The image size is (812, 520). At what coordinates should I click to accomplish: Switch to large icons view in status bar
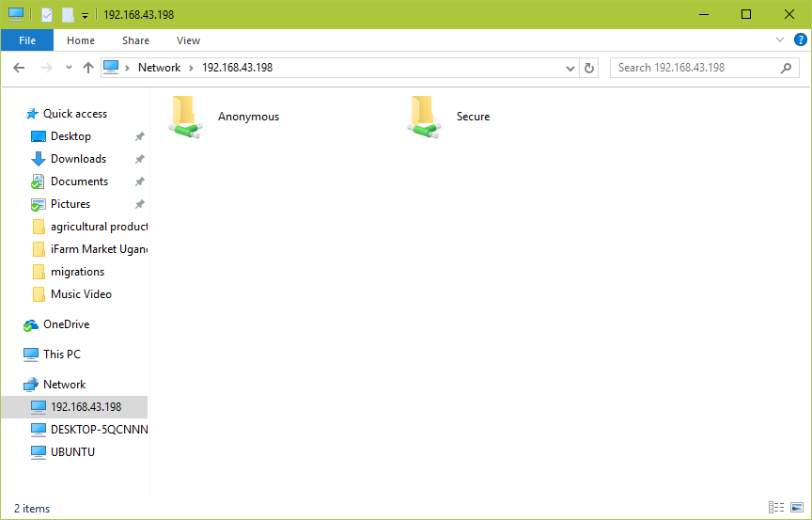(x=796, y=508)
